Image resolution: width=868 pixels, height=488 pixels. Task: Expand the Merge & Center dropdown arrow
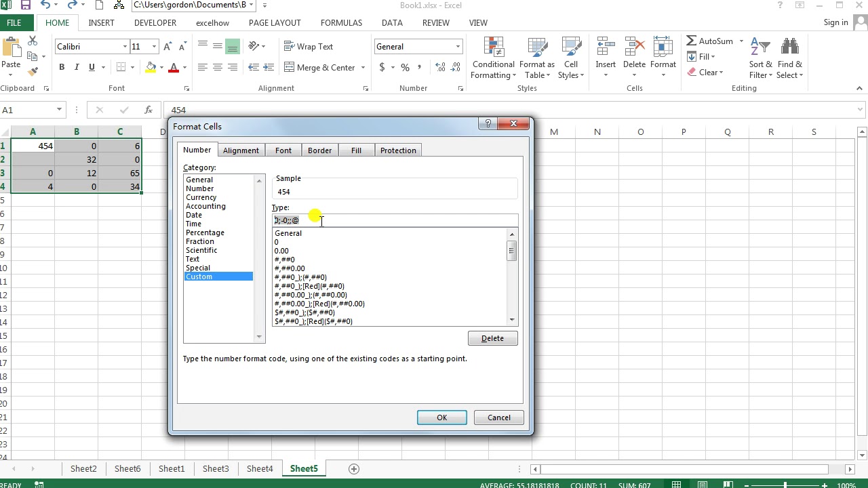pyautogui.click(x=363, y=67)
